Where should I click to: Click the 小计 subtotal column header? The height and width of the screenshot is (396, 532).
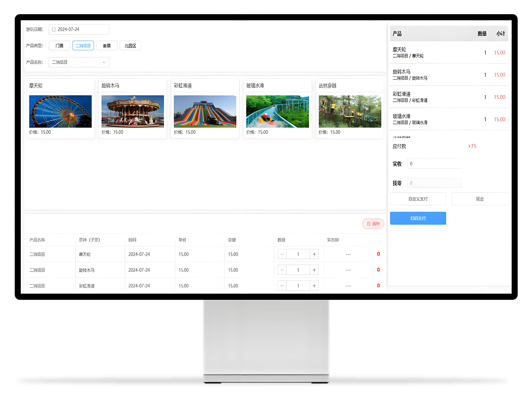click(x=501, y=34)
